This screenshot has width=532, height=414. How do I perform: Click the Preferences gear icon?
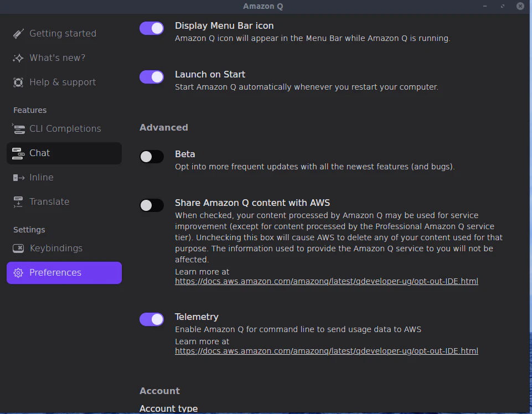[x=18, y=273]
